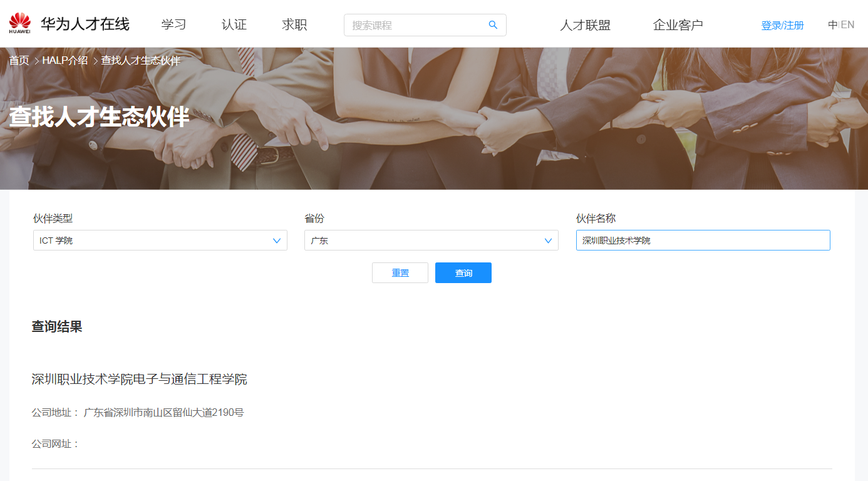
Task: Click the 伙伴名称 input field
Action: tap(703, 240)
